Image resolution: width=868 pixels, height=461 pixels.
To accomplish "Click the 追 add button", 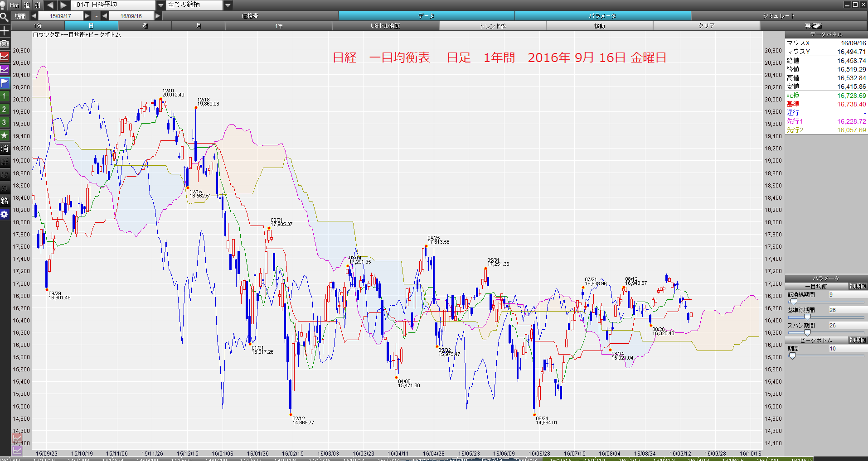I will coord(26,5).
